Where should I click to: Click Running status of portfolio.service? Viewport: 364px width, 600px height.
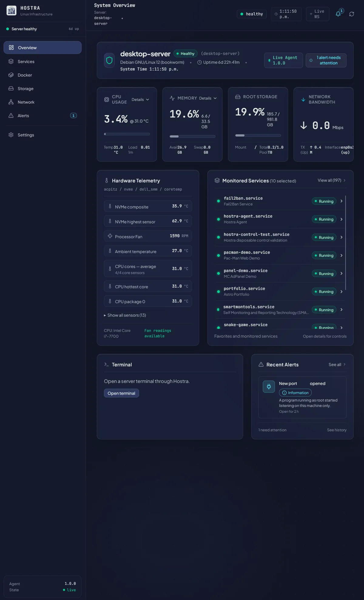pyautogui.click(x=324, y=292)
